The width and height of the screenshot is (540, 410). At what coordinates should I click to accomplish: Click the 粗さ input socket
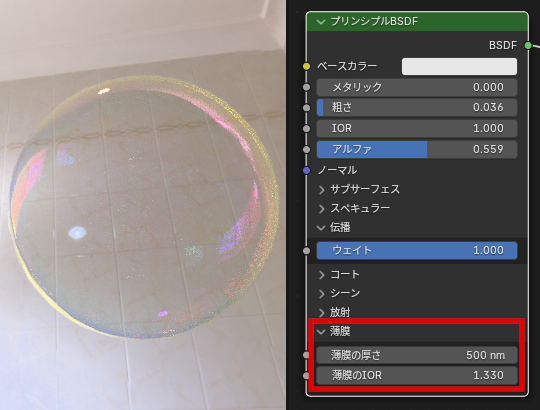(307, 108)
